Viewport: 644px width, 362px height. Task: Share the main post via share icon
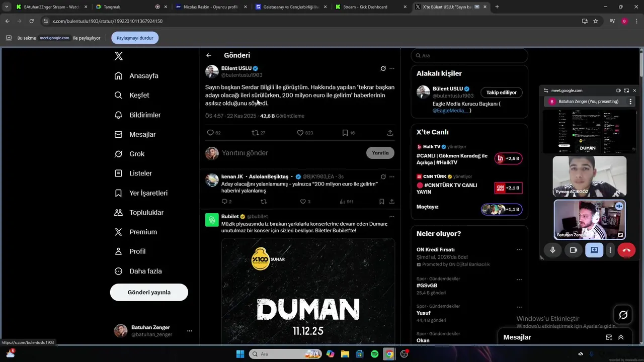[x=390, y=133]
